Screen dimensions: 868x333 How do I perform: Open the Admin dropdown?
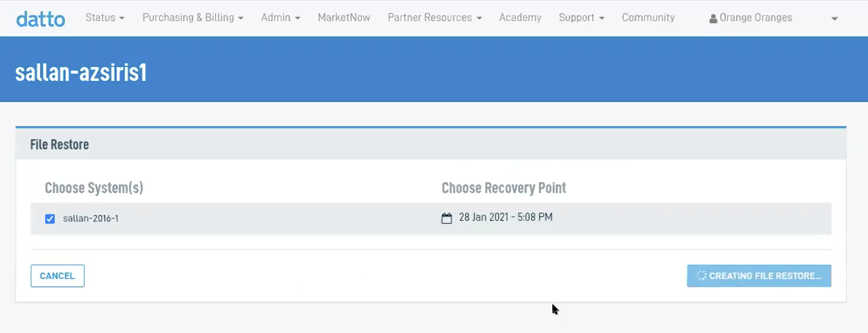[x=280, y=17]
